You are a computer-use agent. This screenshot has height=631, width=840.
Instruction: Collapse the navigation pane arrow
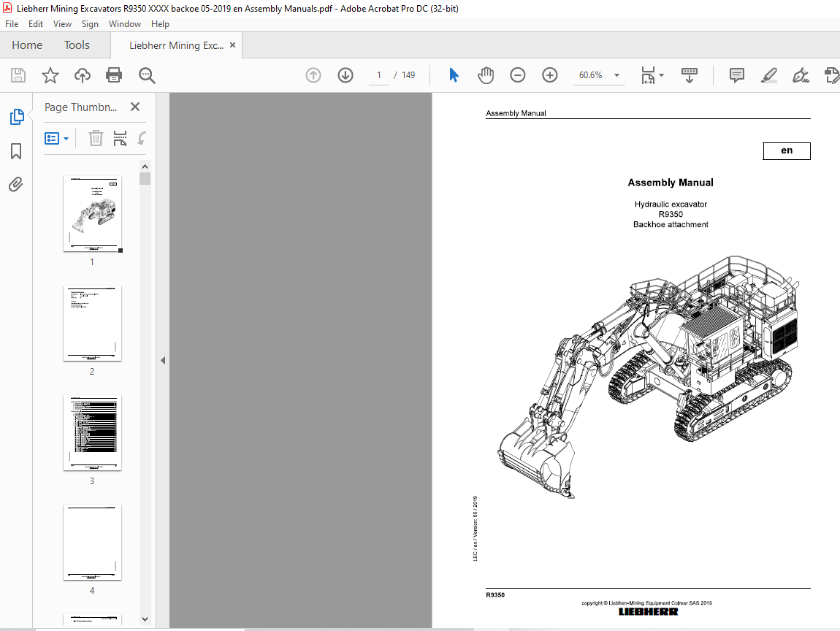click(163, 361)
